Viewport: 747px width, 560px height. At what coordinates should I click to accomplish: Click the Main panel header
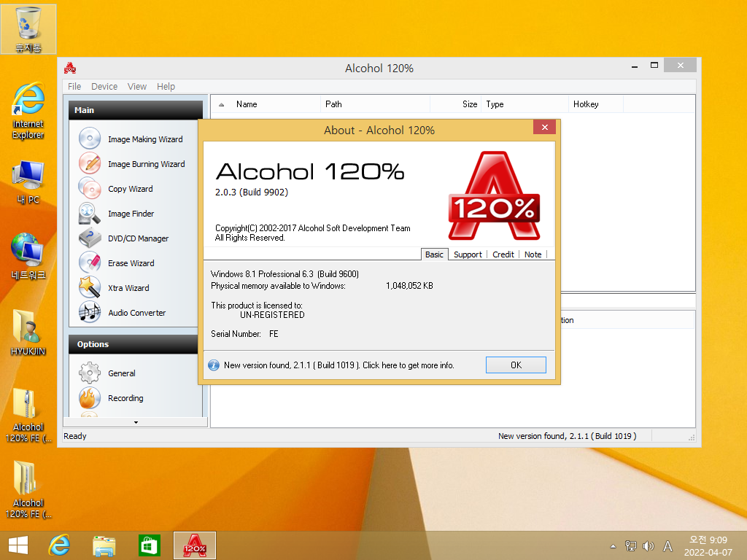(136, 110)
